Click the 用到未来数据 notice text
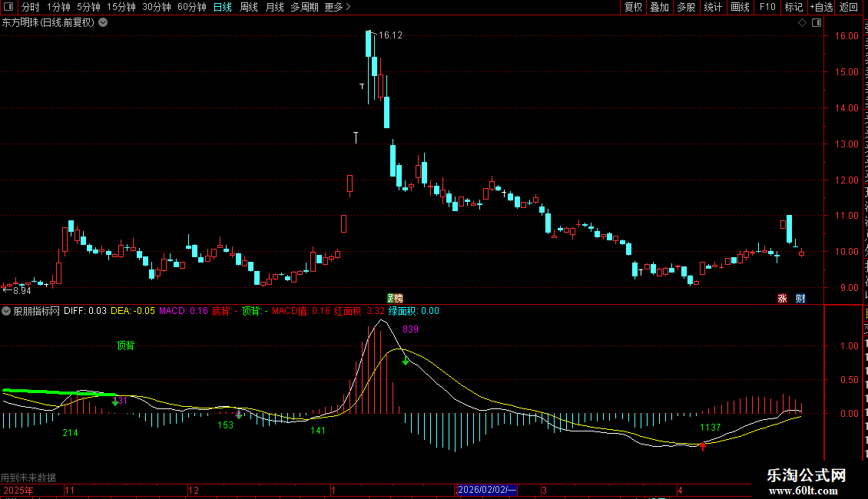The height and width of the screenshot is (499, 868). pos(28,478)
